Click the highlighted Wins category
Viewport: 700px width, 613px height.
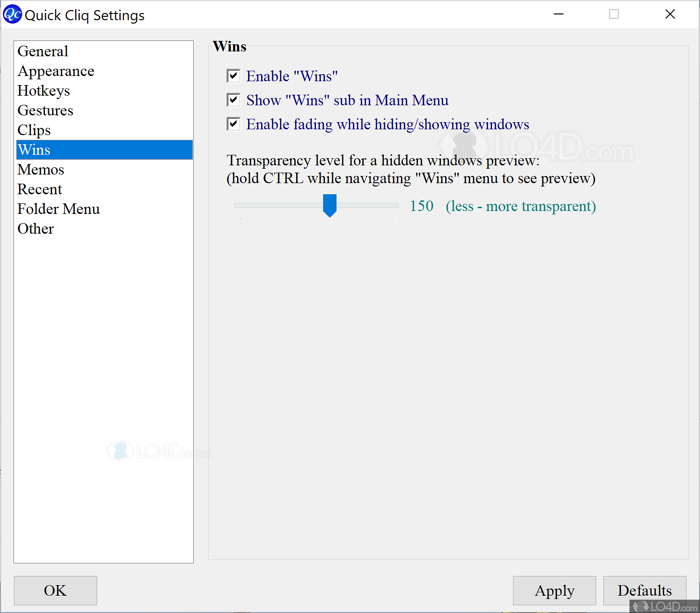34,150
